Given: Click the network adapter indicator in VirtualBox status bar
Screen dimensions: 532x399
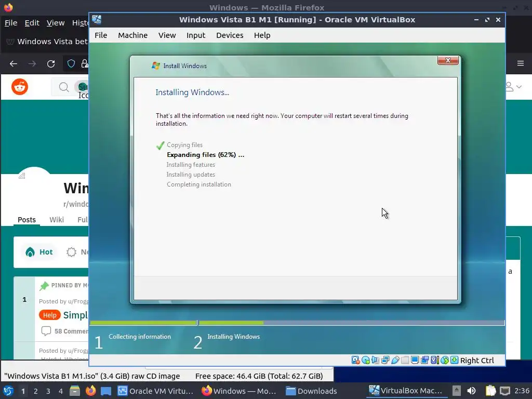Looking at the screenshot, I should (385, 360).
